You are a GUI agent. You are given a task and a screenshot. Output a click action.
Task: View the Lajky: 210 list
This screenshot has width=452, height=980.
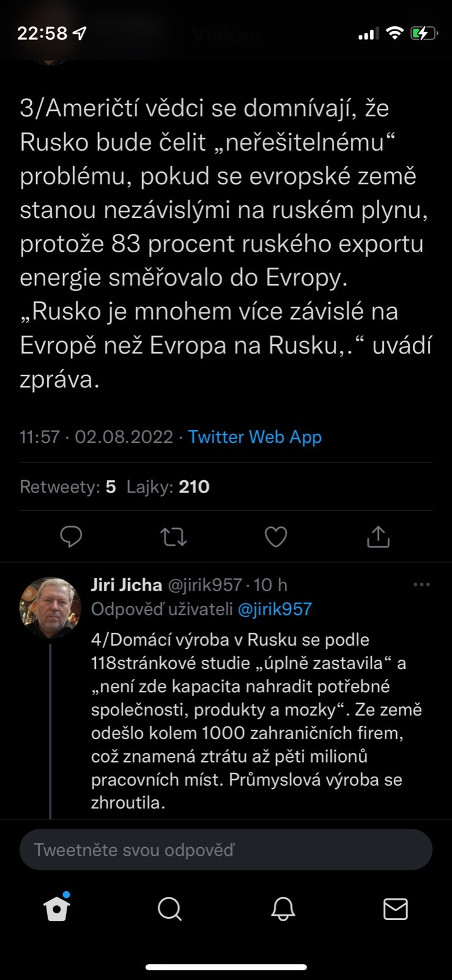click(168, 487)
